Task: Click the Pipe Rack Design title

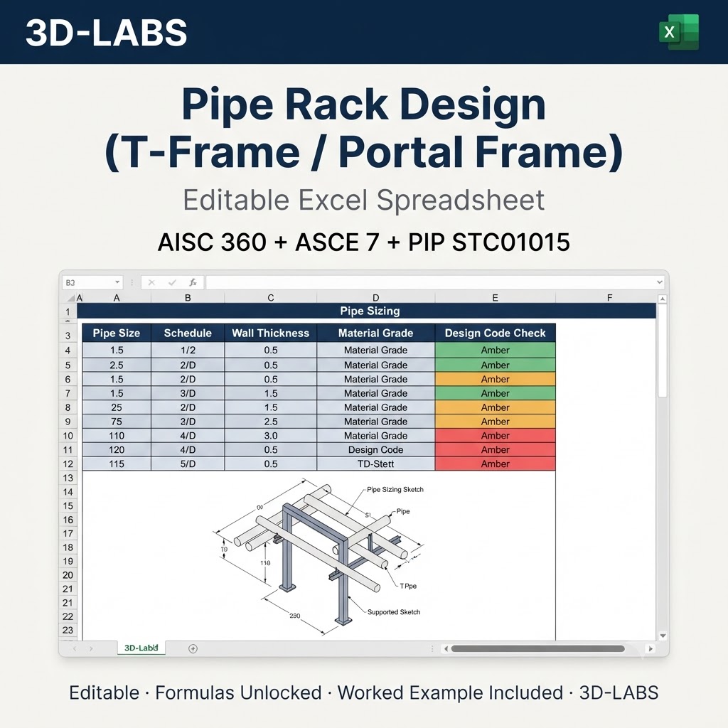Action: 364,128
